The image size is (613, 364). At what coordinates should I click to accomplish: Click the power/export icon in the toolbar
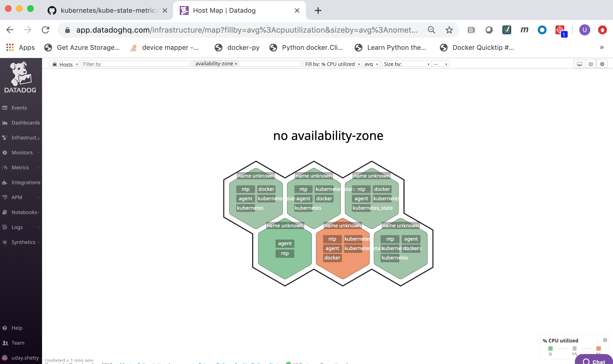(591, 64)
